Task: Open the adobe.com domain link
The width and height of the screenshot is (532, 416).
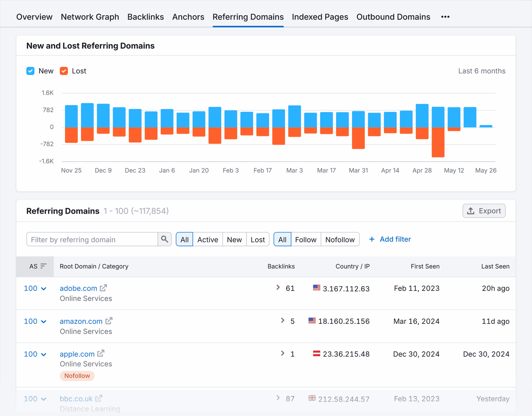Action: (78, 288)
